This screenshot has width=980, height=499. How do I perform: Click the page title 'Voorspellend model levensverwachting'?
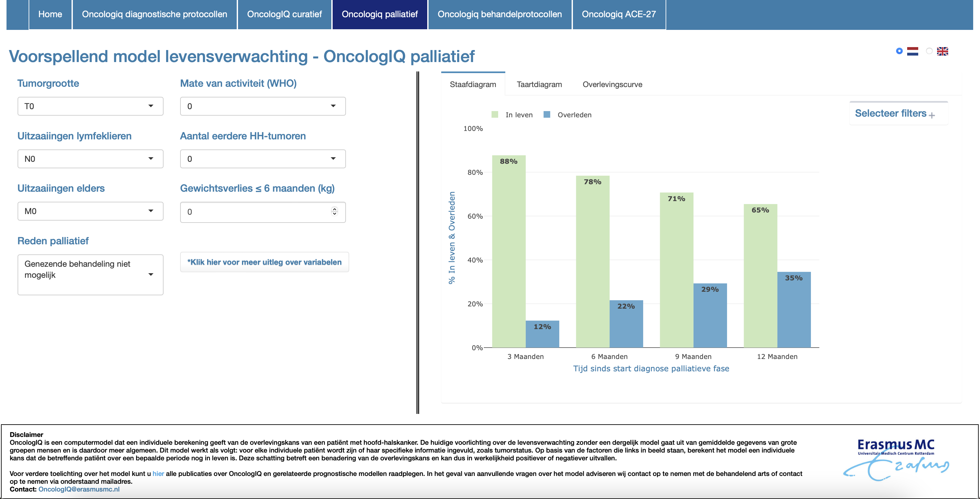click(158, 56)
